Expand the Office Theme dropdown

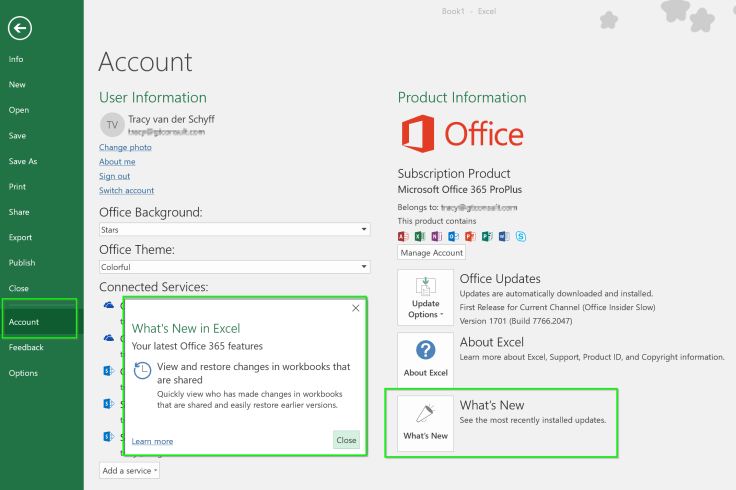tap(234, 267)
